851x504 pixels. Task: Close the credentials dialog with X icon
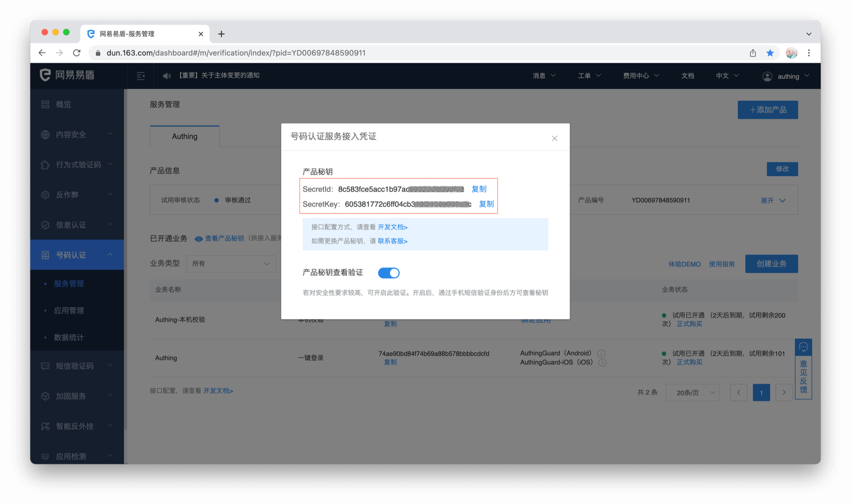pos(554,138)
